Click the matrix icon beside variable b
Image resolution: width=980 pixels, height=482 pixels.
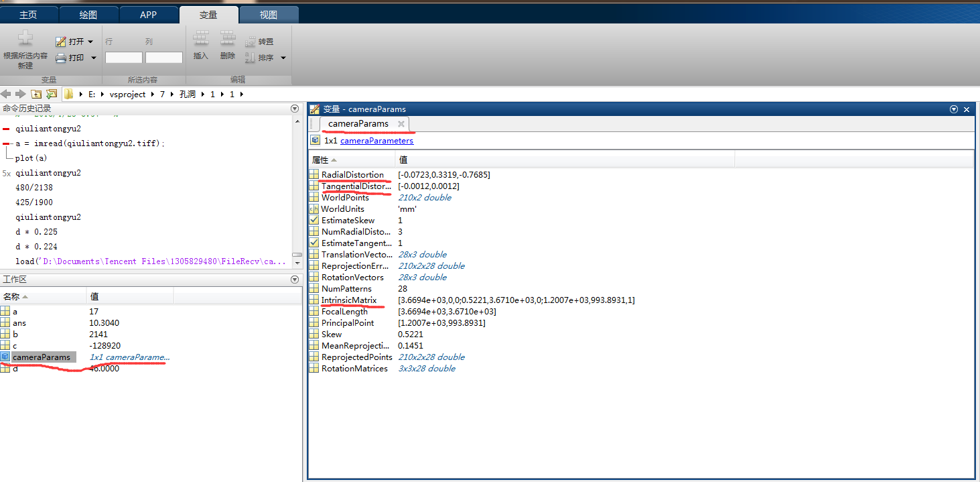click(x=5, y=335)
